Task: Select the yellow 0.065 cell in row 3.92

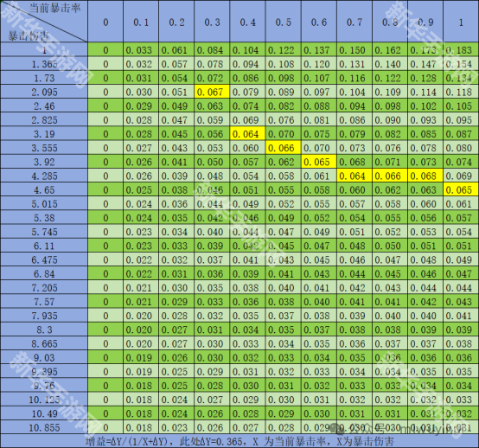Action: [x=319, y=162]
